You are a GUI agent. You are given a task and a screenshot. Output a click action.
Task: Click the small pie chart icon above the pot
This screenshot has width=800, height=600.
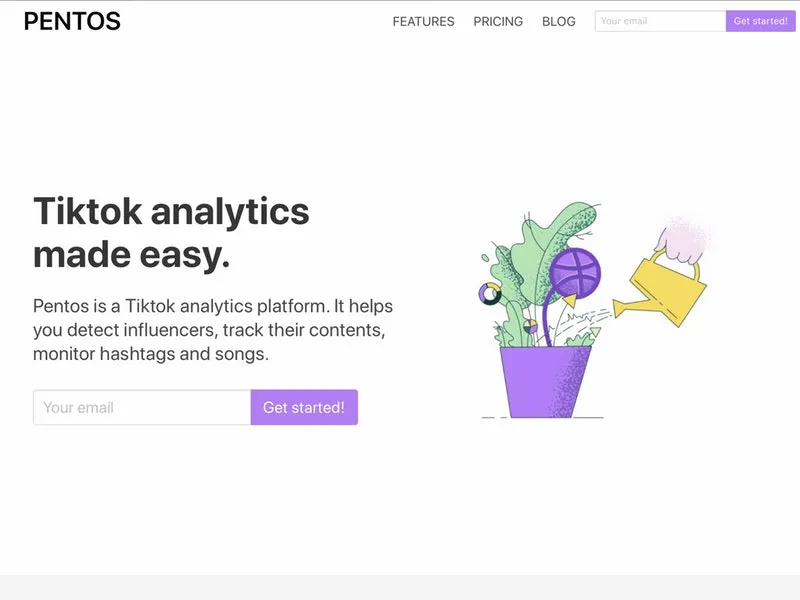tap(530, 326)
